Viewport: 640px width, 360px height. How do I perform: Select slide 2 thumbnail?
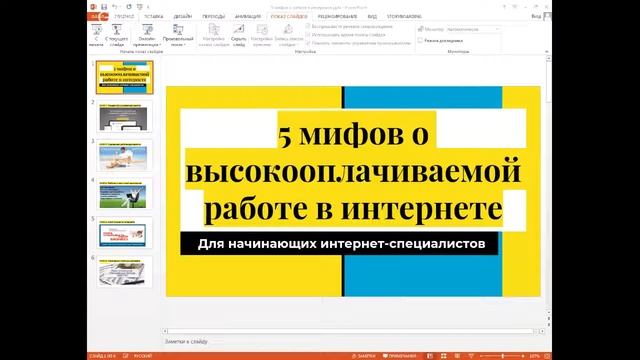[x=124, y=117]
